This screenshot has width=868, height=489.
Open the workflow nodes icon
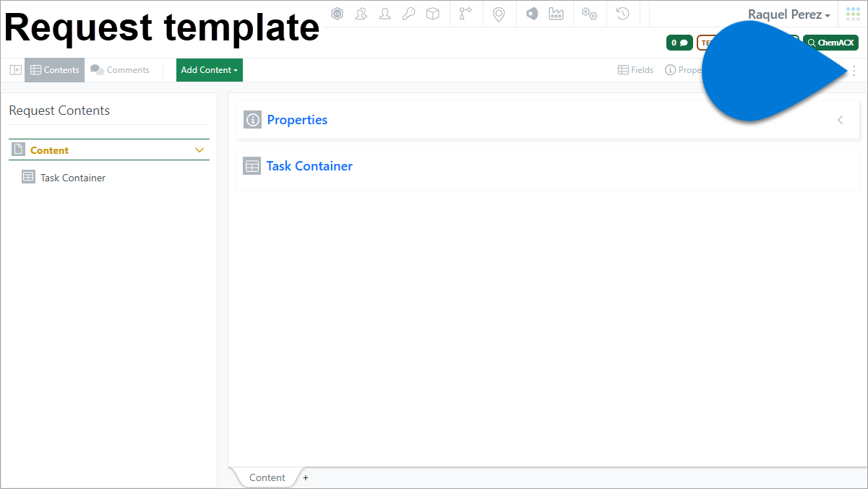point(465,14)
